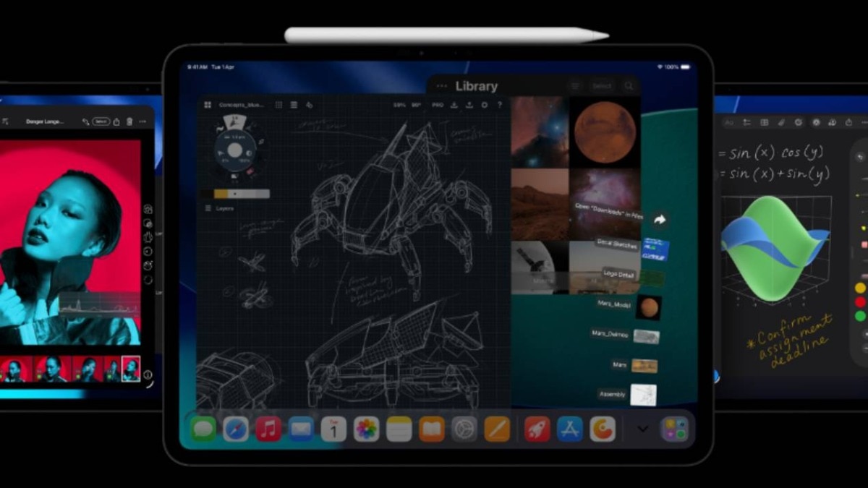The height and width of the screenshot is (488, 868).
Task: Pick a shade from the color swatch strip
Action: pos(237,193)
